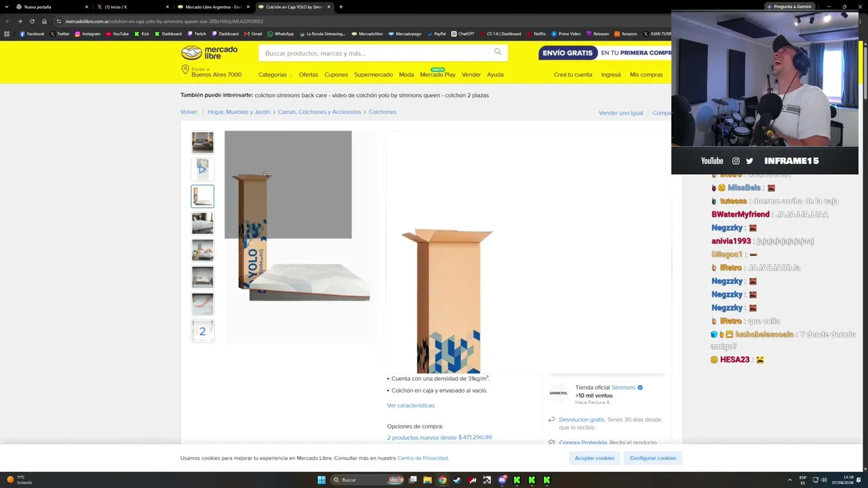868x488 pixels.
Task: Click the Mercado Libre logo
Action: click(210, 53)
